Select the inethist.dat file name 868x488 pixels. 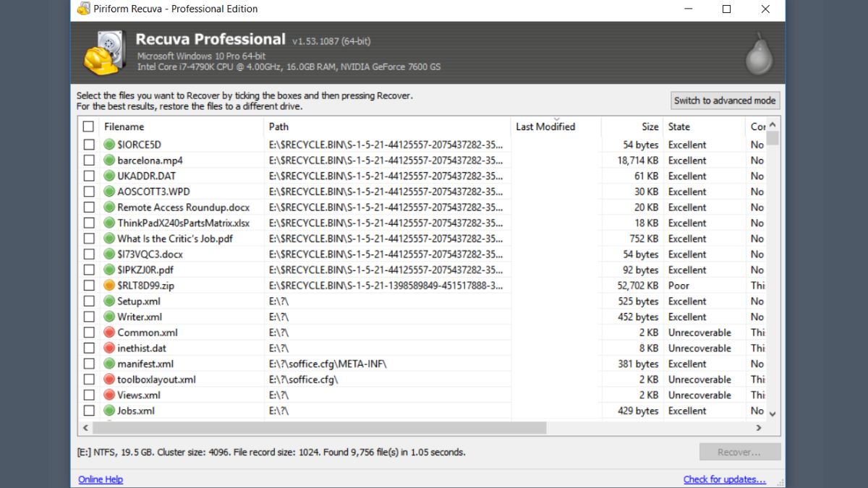tap(142, 348)
